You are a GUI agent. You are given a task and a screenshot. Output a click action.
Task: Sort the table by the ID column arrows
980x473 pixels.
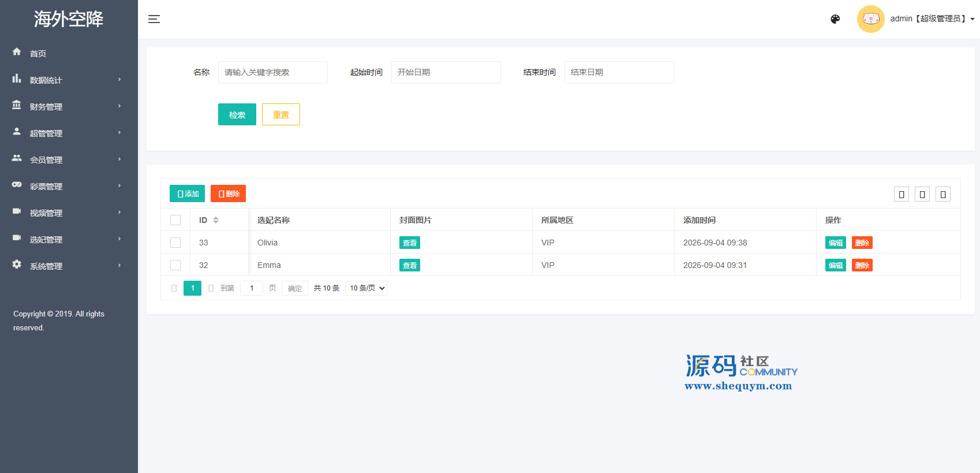coord(216,220)
